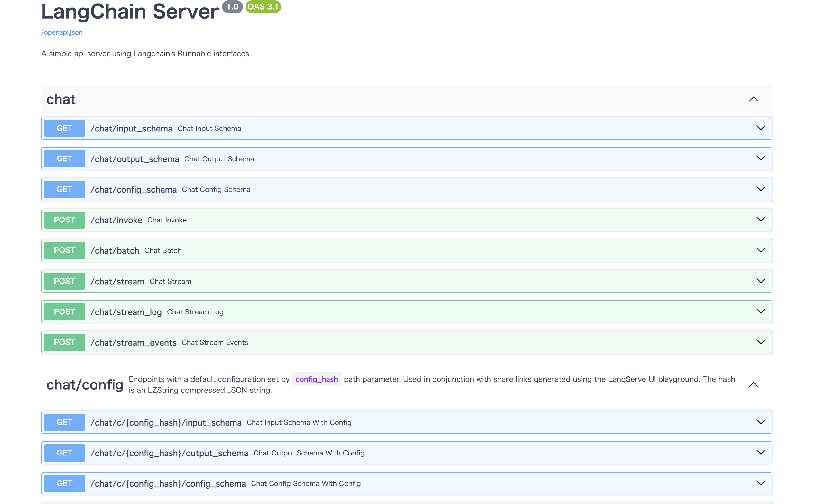
Task: Click the OAS 3.1 version badge
Action: tap(263, 7)
